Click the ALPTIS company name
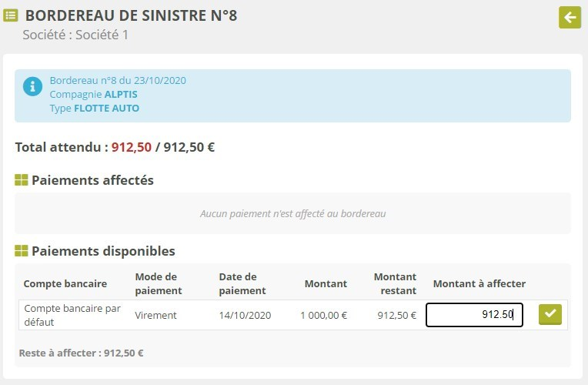588x385 pixels. coord(123,94)
